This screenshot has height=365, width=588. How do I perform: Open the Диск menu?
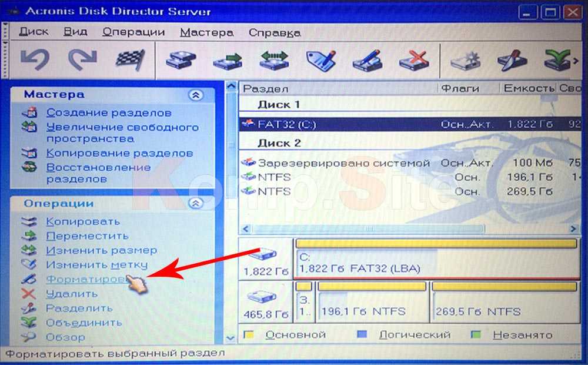[34, 32]
